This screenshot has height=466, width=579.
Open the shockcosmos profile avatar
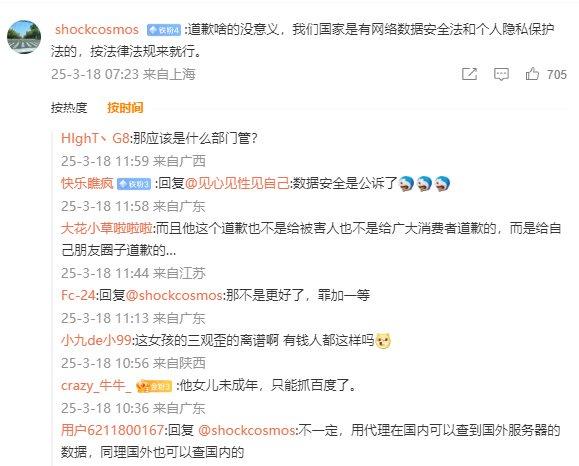point(24,37)
